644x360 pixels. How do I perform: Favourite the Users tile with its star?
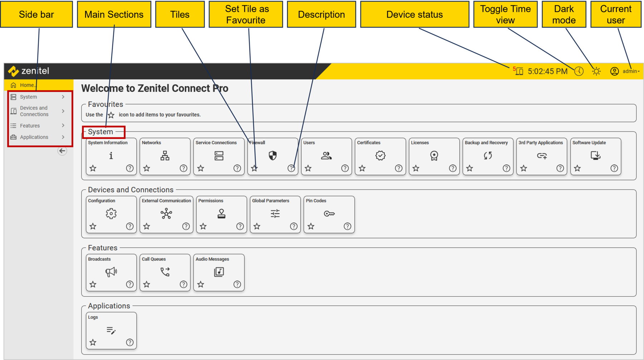[x=308, y=168]
